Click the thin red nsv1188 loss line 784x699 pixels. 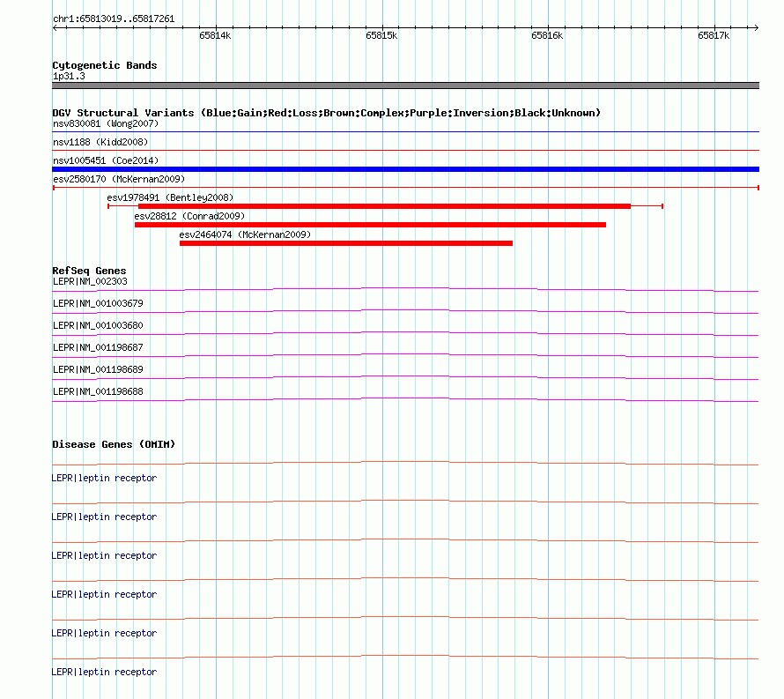[x=405, y=150]
